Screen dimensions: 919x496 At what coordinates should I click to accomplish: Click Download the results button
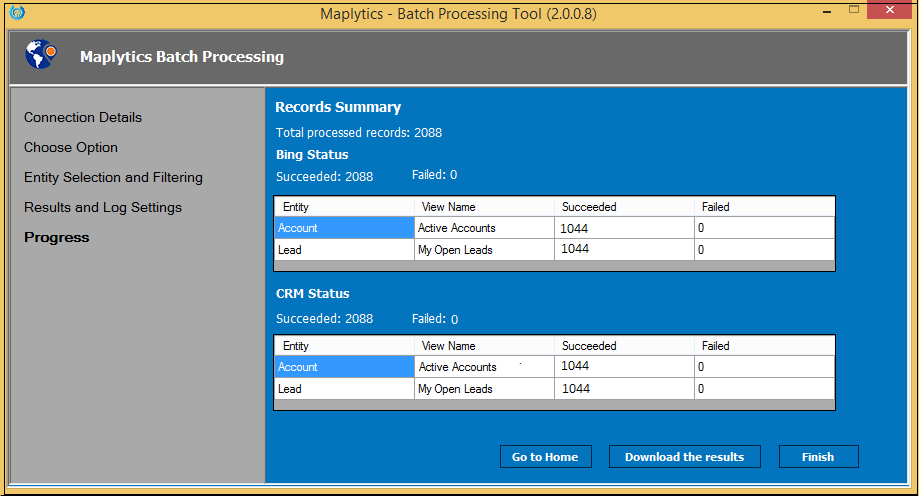coord(685,457)
